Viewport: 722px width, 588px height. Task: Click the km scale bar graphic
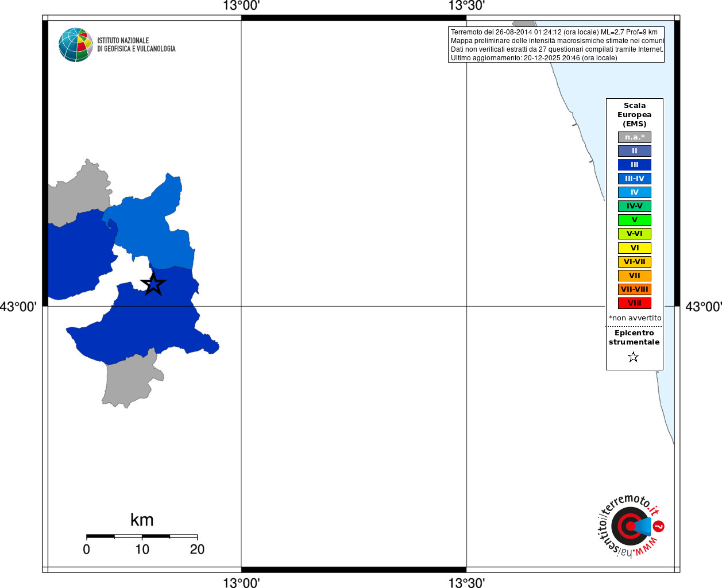point(142,536)
